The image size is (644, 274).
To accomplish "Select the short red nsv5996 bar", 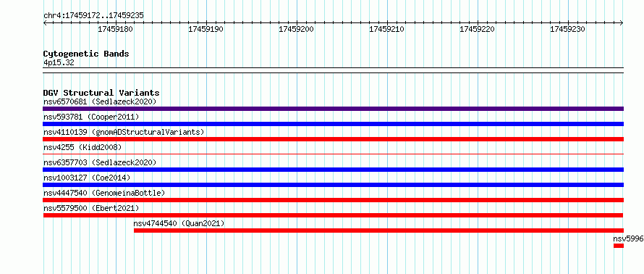I will point(619,246).
